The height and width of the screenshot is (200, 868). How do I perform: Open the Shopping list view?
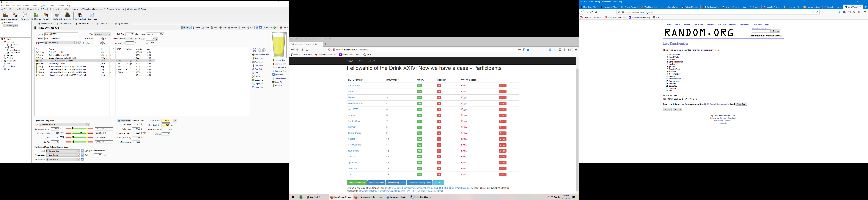[86, 9]
